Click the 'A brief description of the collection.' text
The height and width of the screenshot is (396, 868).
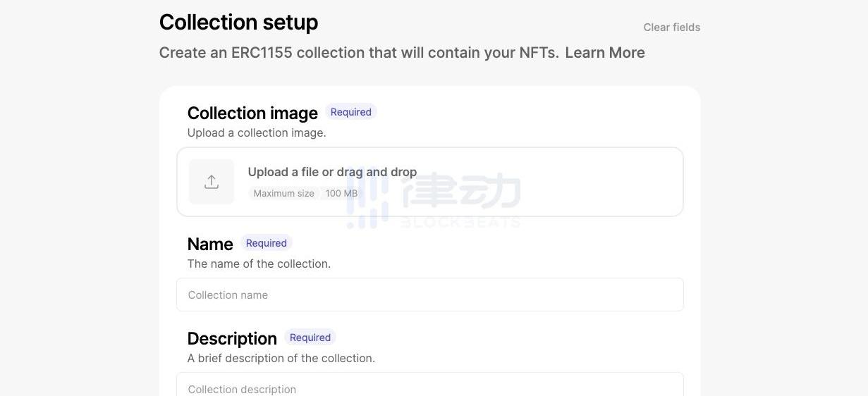point(281,358)
